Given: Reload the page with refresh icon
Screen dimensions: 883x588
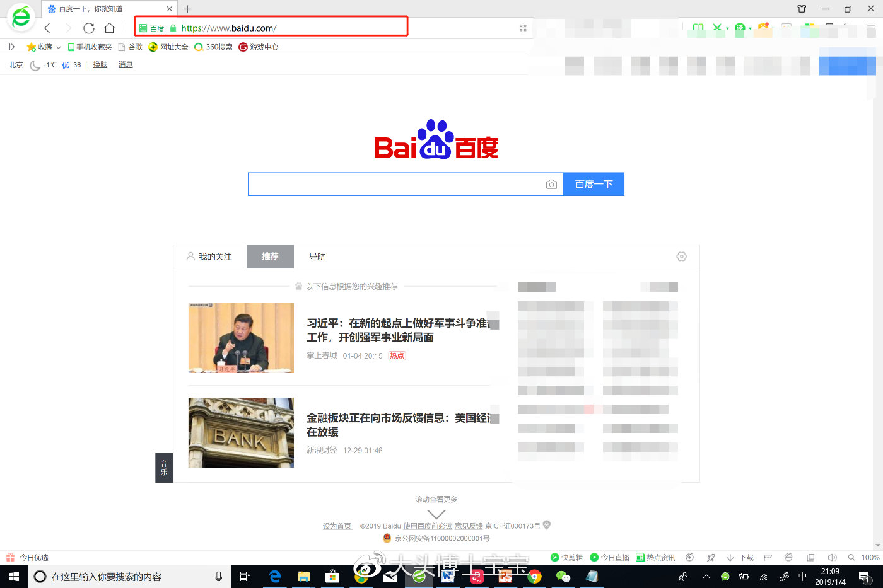Looking at the screenshot, I should click(89, 28).
